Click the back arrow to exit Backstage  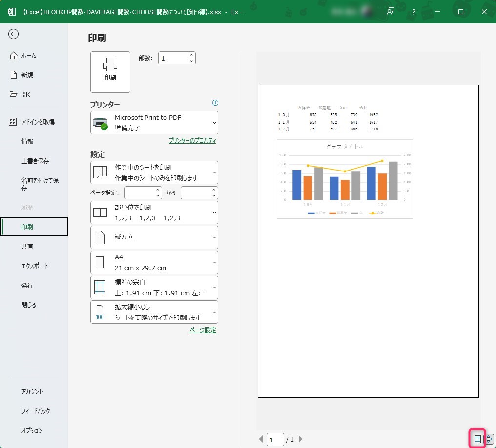(x=14, y=34)
